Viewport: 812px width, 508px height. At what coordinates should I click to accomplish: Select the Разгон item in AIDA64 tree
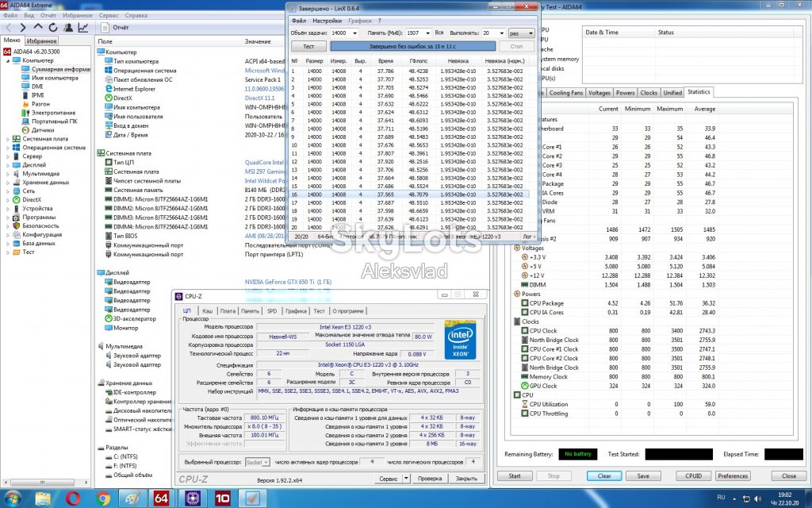tap(40, 104)
